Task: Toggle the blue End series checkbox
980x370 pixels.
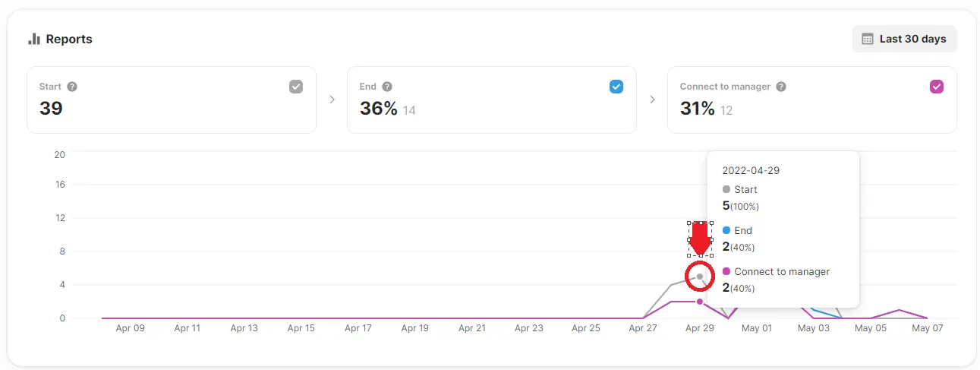Action: tap(616, 87)
